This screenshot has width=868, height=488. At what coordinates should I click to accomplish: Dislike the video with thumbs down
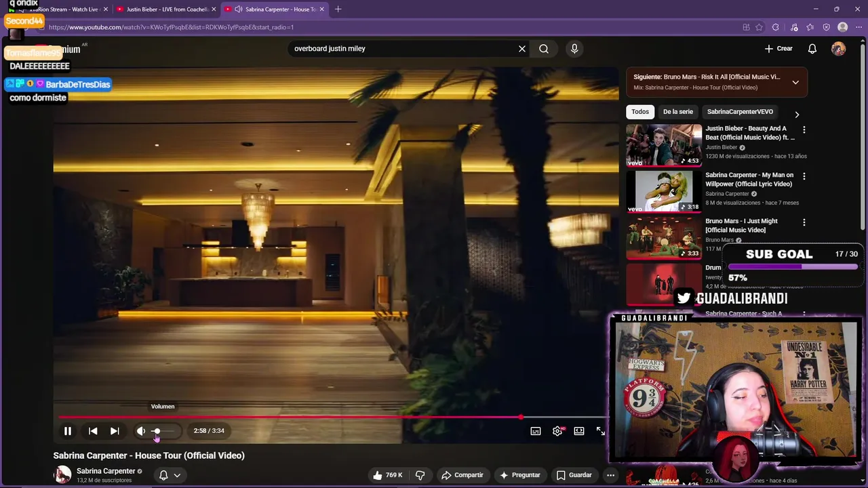pos(420,475)
